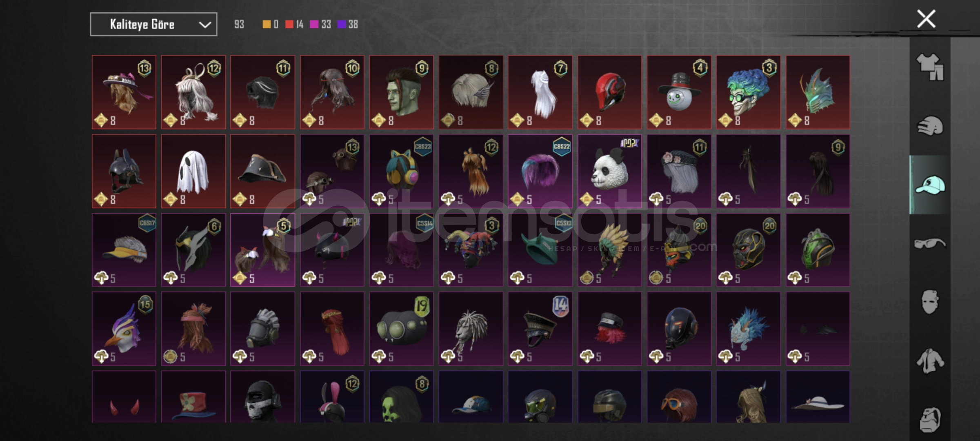Select the skull balaclava helmet item
The image size is (980, 441).
pos(262,397)
